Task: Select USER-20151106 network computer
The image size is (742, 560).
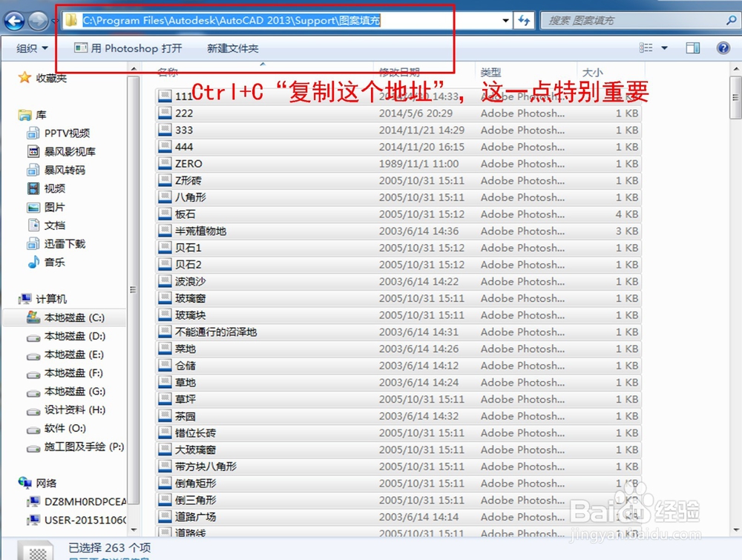Action: [x=76, y=520]
